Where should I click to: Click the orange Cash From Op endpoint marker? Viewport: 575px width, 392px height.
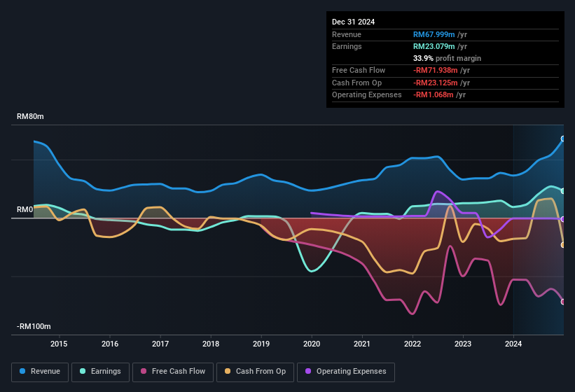click(563, 245)
